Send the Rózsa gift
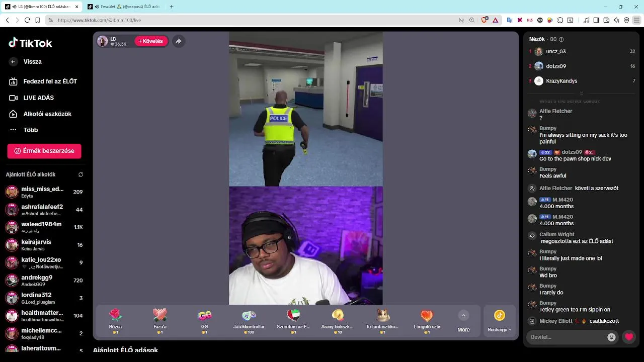Viewport: 644px width, 362px height. coord(115,321)
